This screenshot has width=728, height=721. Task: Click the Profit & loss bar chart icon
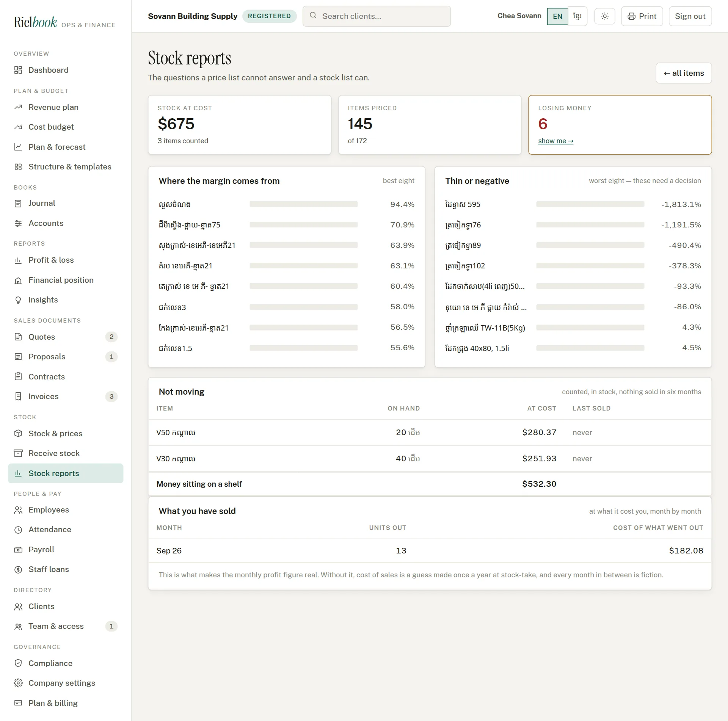coord(18,260)
